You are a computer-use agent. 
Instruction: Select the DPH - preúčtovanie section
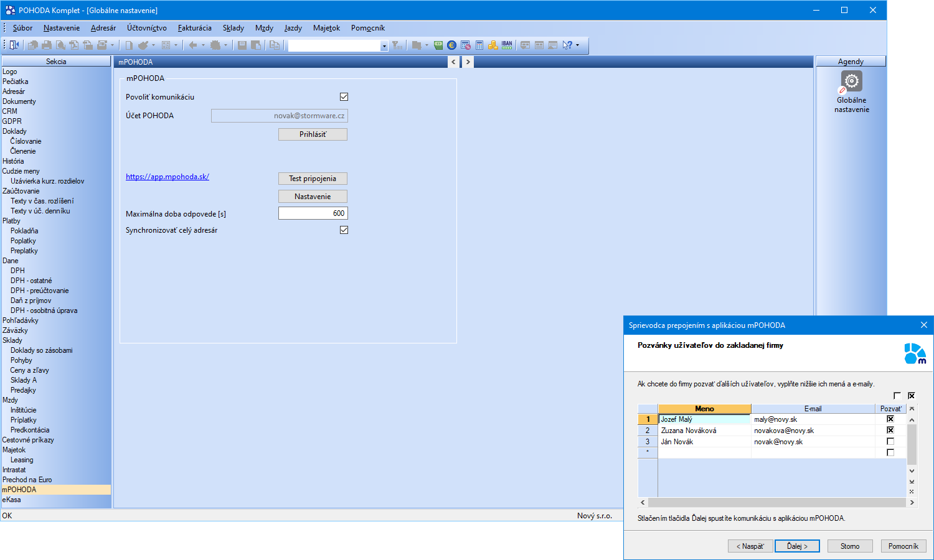39,291
